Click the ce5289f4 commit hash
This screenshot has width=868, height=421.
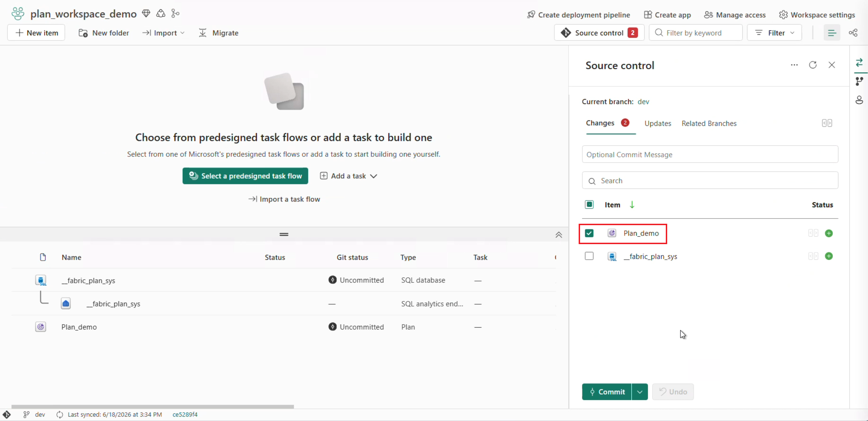185,415
